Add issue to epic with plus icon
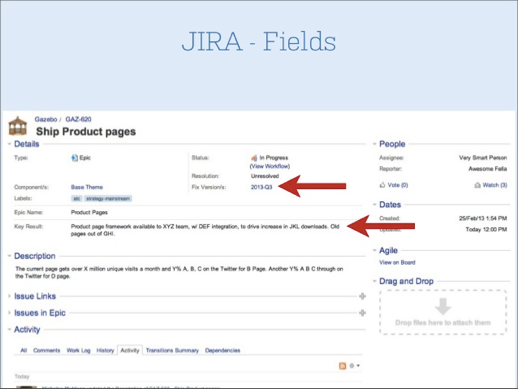 pos(362,313)
